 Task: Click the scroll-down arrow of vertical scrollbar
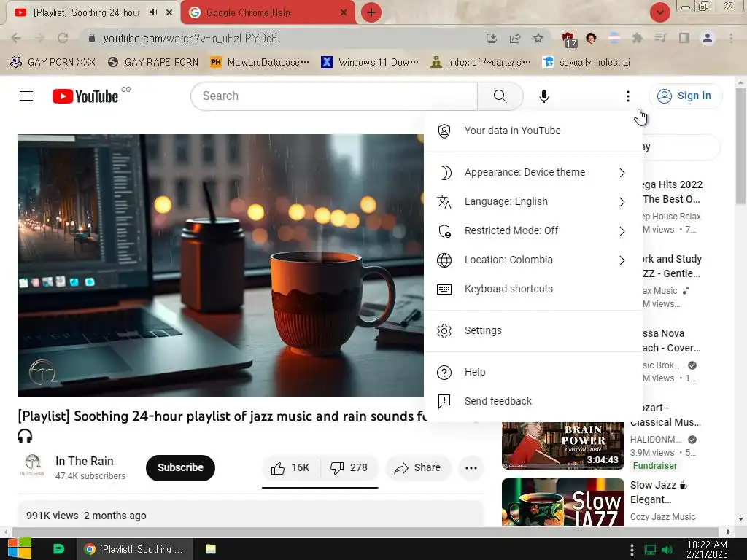pyautogui.click(x=740, y=519)
